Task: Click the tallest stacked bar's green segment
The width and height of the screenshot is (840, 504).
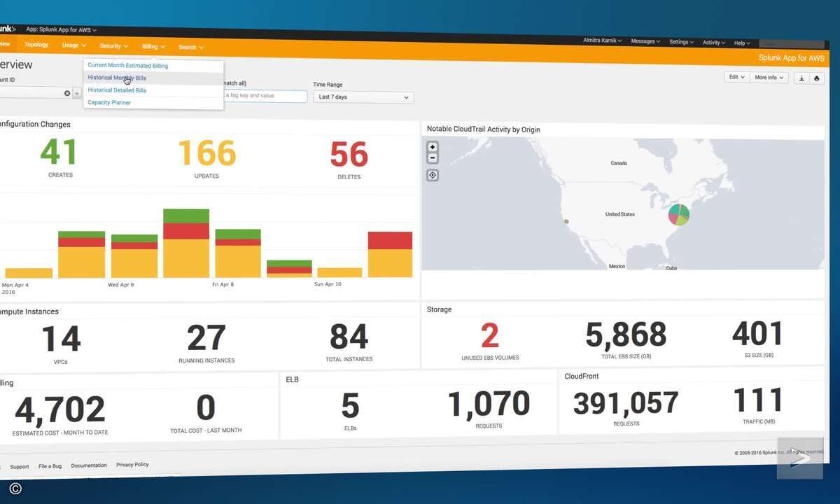Action: coord(186,216)
